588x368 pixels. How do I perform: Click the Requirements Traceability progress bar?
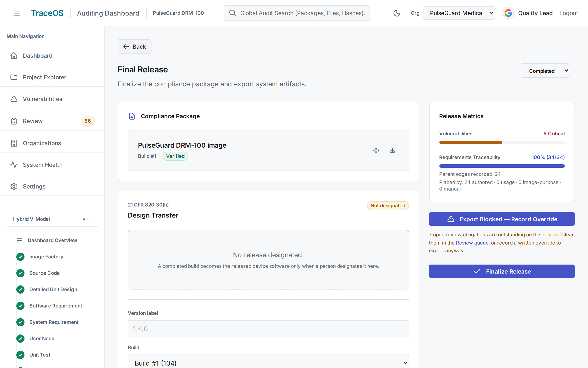click(502, 166)
